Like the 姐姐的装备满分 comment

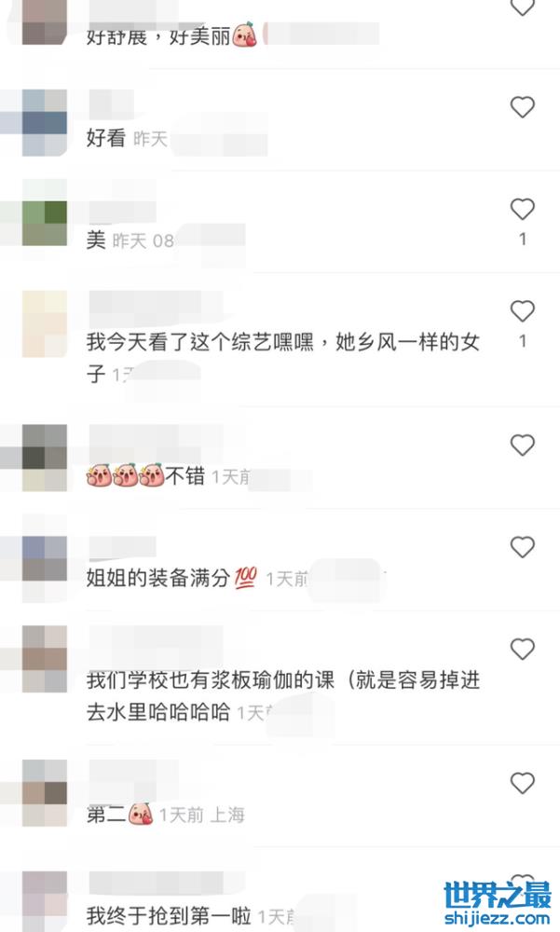click(x=523, y=547)
